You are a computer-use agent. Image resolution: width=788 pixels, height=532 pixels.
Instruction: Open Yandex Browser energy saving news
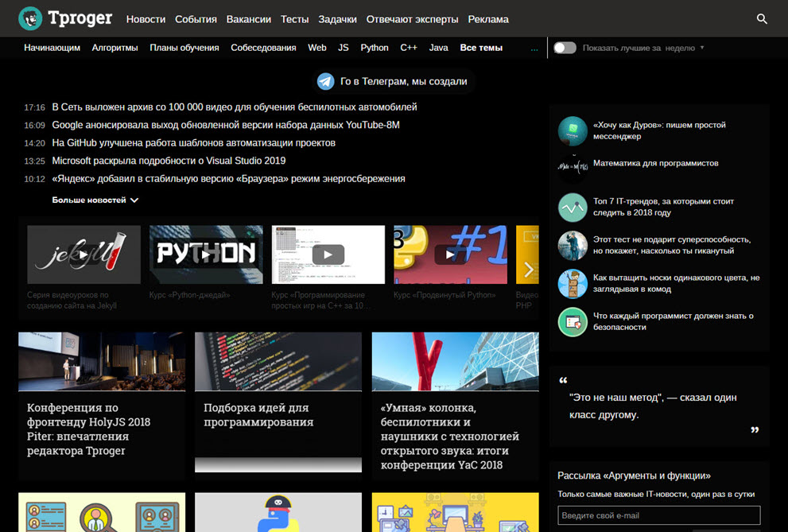pyautogui.click(x=229, y=179)
